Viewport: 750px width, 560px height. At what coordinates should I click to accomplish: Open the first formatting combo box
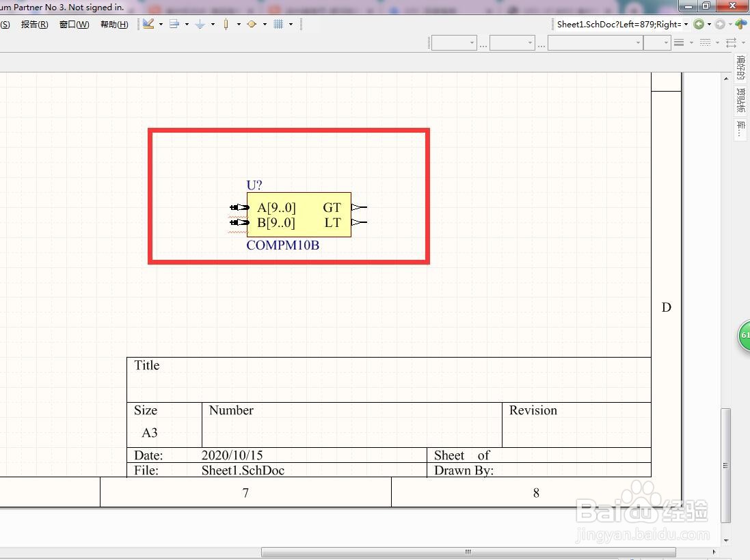coord(454,43)
